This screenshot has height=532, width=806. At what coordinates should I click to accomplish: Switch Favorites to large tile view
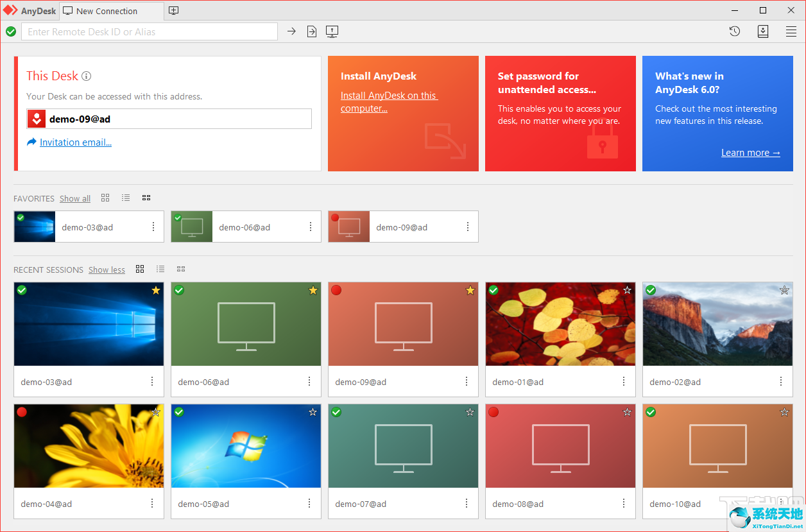tap(105, 198)
